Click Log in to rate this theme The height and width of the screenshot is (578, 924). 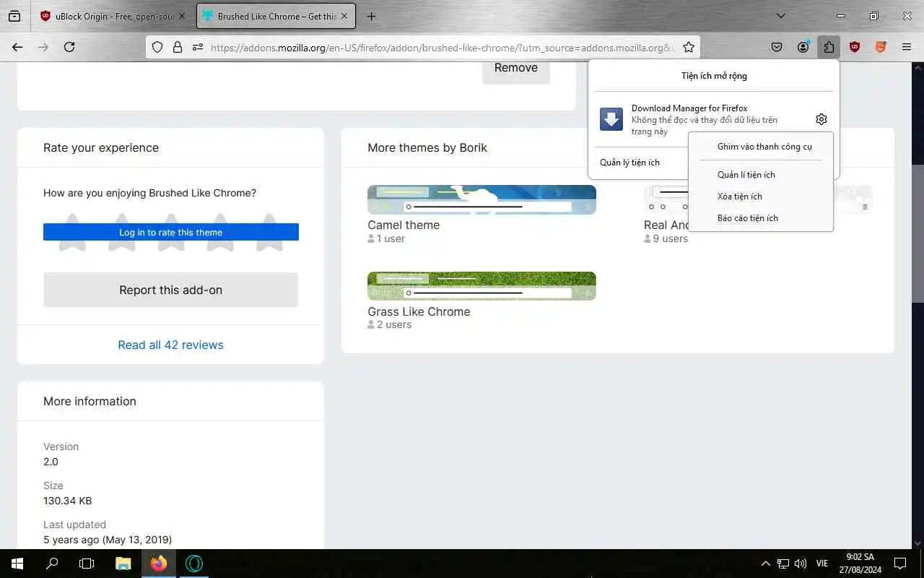(x=171, y=233)
